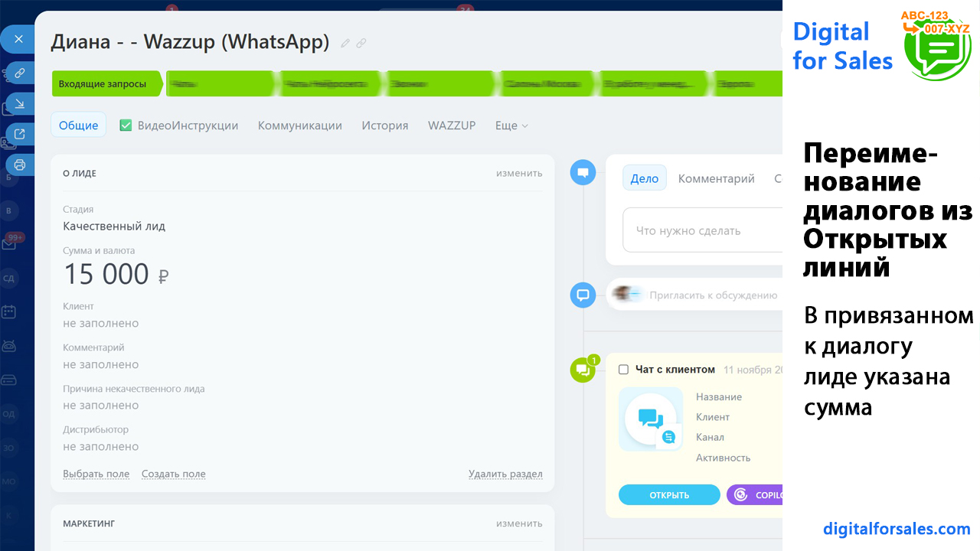Open the lead in a new window icon
Image resolution: width=980 pixels, height=551 pixels.
tap(20, 134)
